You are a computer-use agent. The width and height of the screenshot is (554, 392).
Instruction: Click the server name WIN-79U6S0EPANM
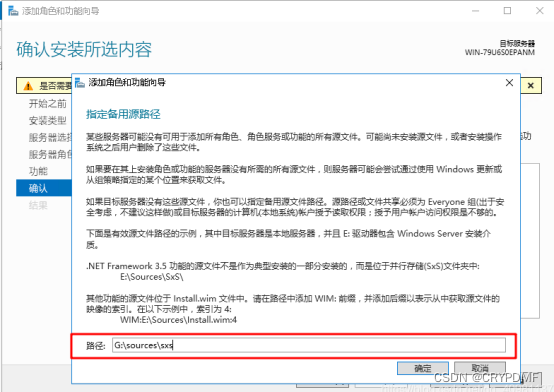(x=500, y=52)
